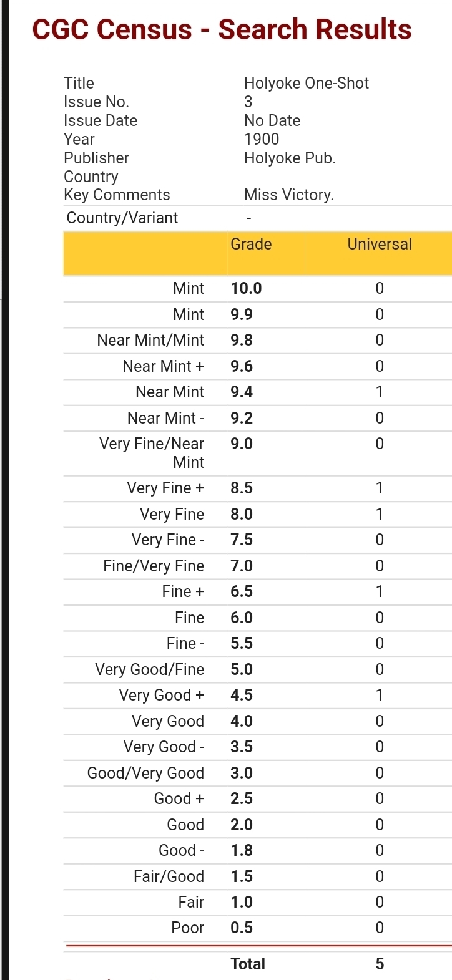Select the Very Fine 8.0 row

tap(257, 515)
